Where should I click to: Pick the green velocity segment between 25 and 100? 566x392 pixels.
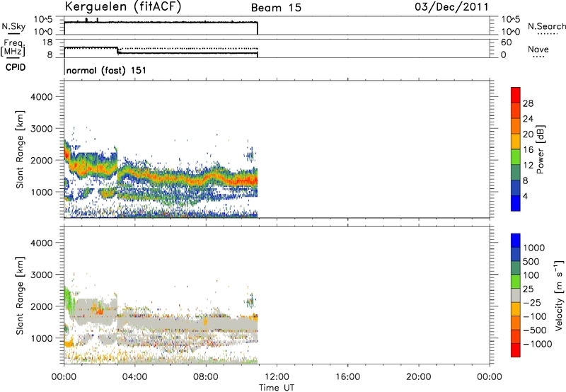pyautogui.click(x=516, y=282)
